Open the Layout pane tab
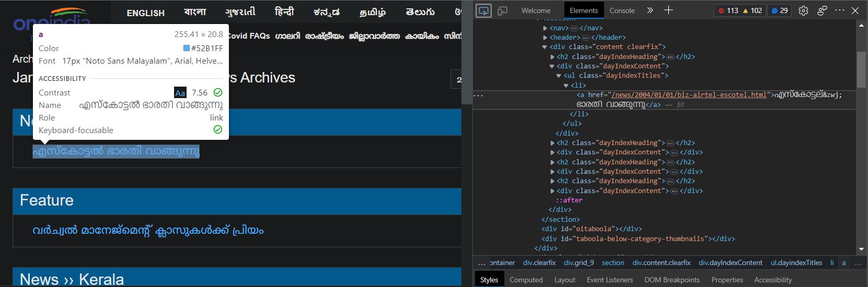 [565, 280]
